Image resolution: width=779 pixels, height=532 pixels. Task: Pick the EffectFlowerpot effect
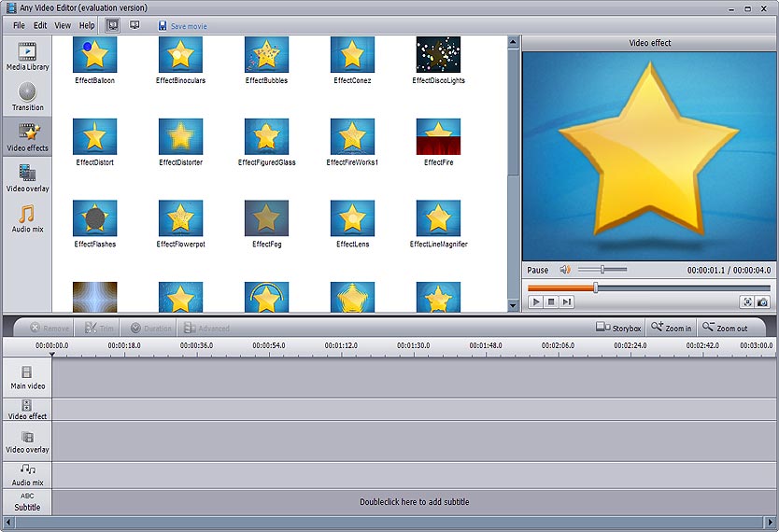(x=181, y=218)
